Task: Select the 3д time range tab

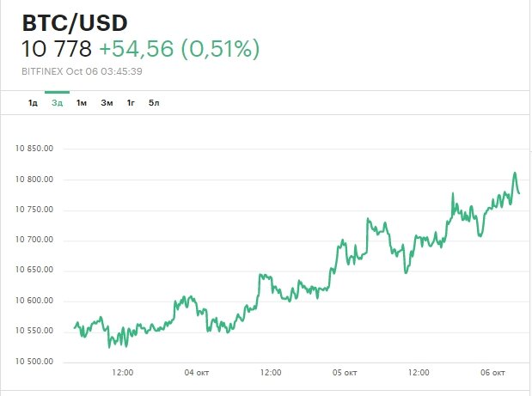Action: pyautogui.click(x=57, y=103)
